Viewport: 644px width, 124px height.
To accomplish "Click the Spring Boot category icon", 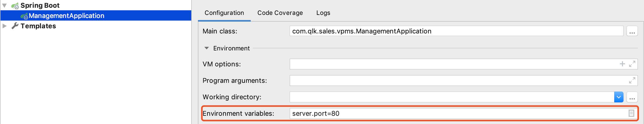I will coord(15,6).
